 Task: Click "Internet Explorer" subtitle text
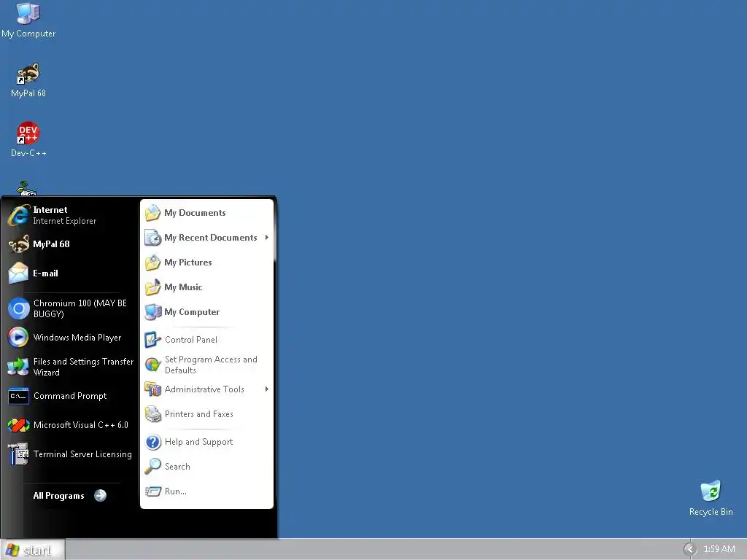[65, 221]
